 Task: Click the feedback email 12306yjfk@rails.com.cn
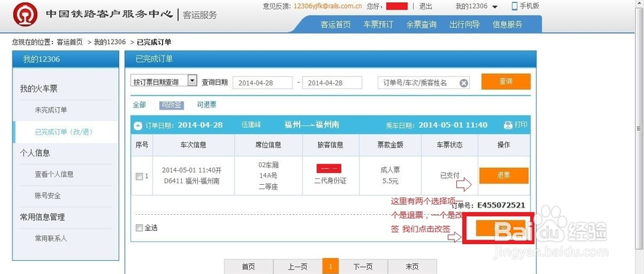coord(327,7)
